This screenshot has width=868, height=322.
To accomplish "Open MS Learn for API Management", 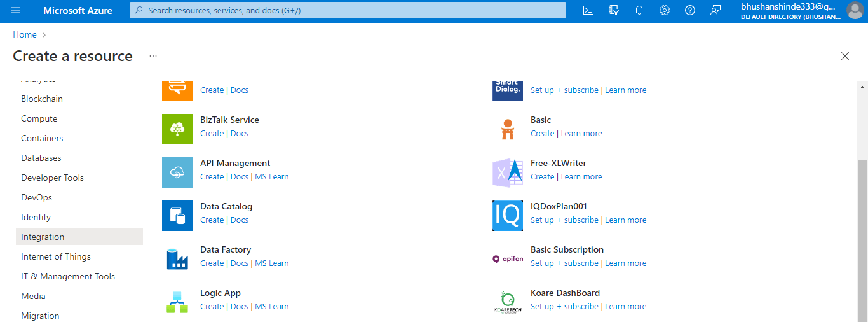I will [x=272, y=176].
